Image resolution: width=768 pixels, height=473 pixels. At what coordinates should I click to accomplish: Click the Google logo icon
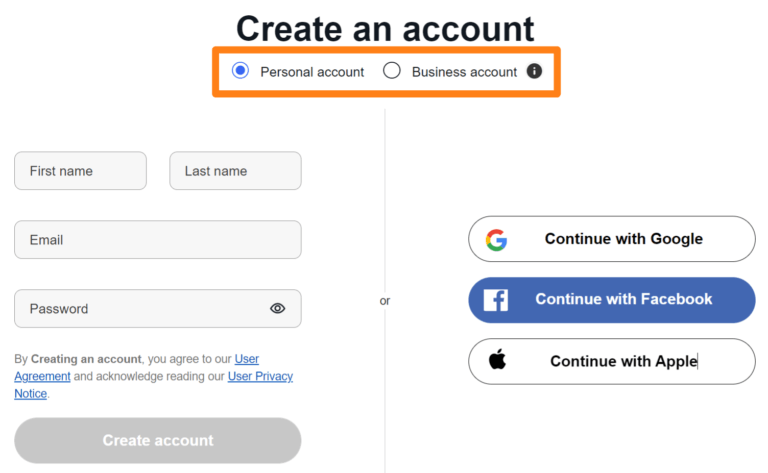[496, 239]
